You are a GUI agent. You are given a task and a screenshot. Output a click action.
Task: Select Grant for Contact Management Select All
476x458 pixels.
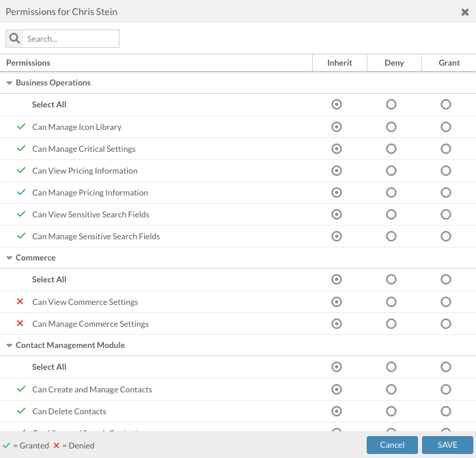tap(446, 367)
